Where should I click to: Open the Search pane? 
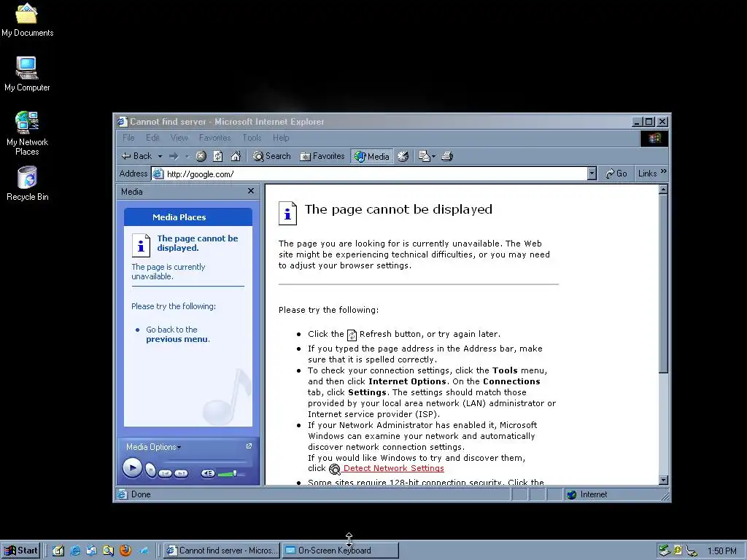pyautogui.click(x=271, y=156)
